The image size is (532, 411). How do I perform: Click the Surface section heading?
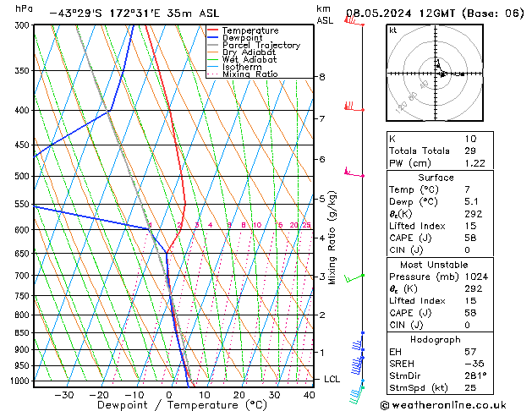tap(436, 178)
